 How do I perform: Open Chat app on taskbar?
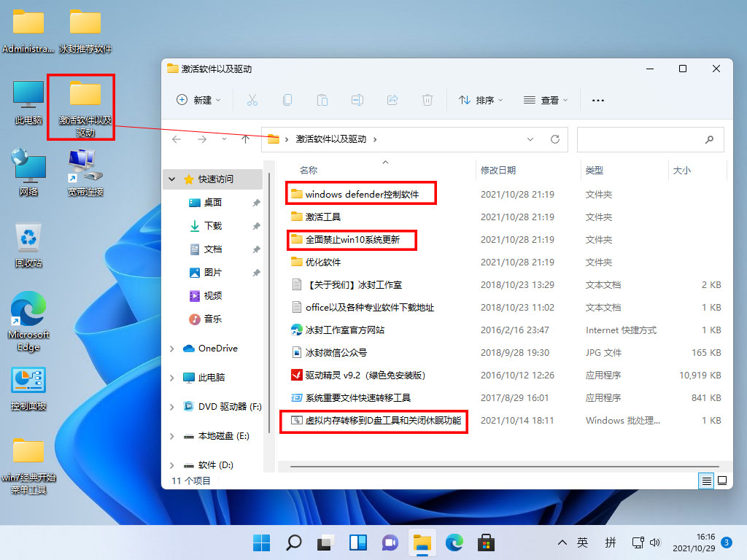(390, 542)
